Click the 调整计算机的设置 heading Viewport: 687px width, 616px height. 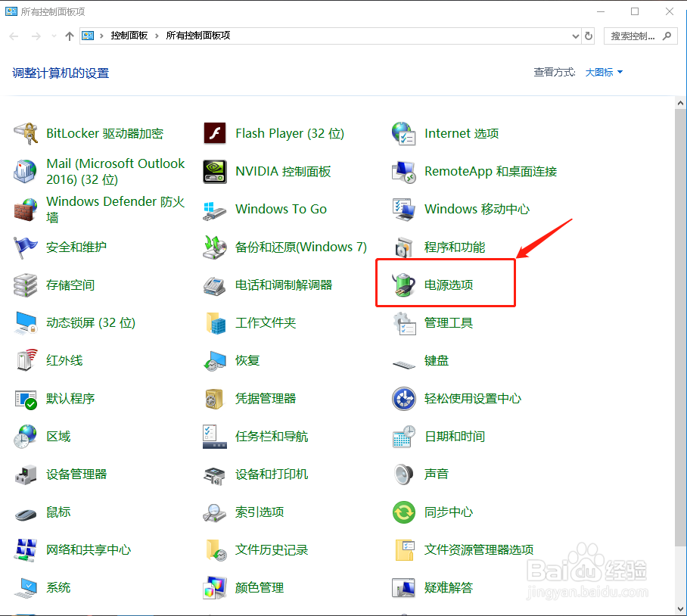pos(61,73)
